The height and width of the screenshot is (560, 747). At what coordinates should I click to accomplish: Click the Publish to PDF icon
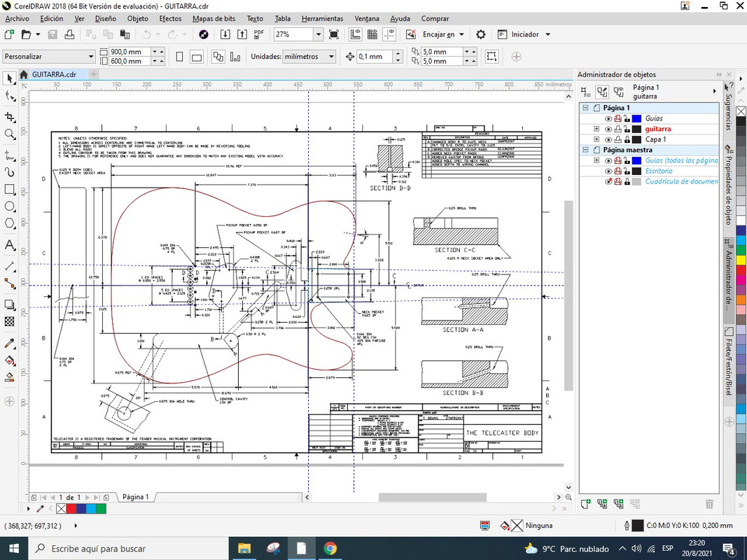point(259,34)
